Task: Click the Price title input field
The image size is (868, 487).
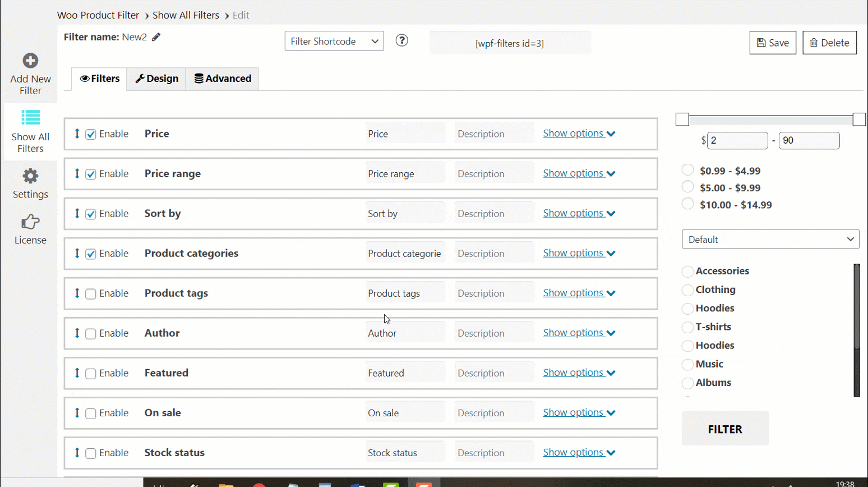Action: (405, 134)
